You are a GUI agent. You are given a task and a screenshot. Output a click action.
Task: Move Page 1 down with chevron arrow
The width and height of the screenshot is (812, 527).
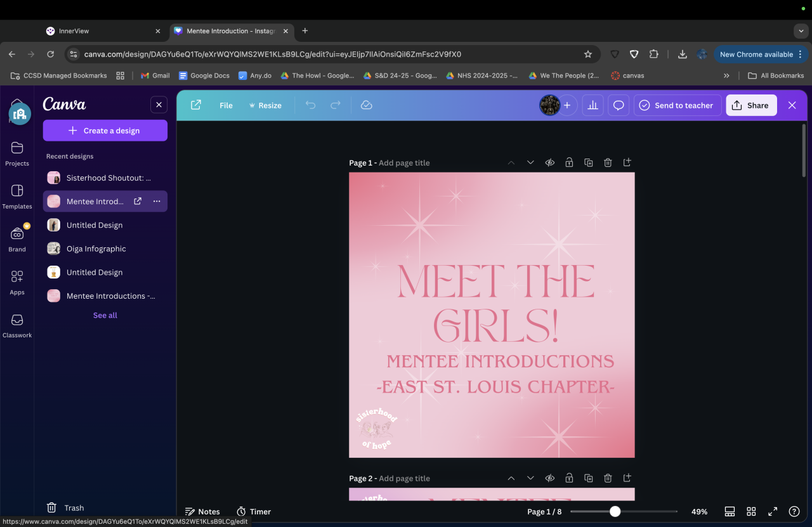pos(530,163)
